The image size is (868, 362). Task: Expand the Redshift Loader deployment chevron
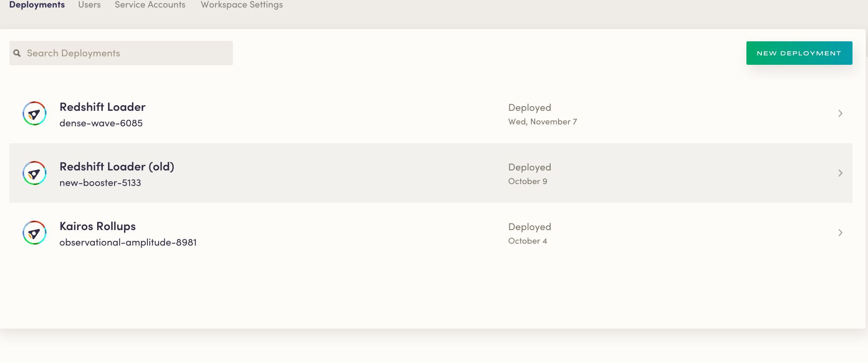click(840, 114)
